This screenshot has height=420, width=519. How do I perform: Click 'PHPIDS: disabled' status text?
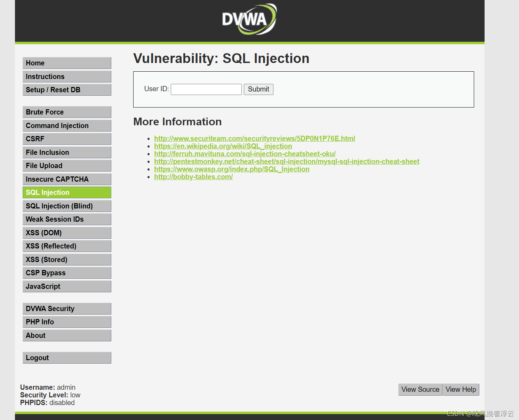(x=47, y=403)
